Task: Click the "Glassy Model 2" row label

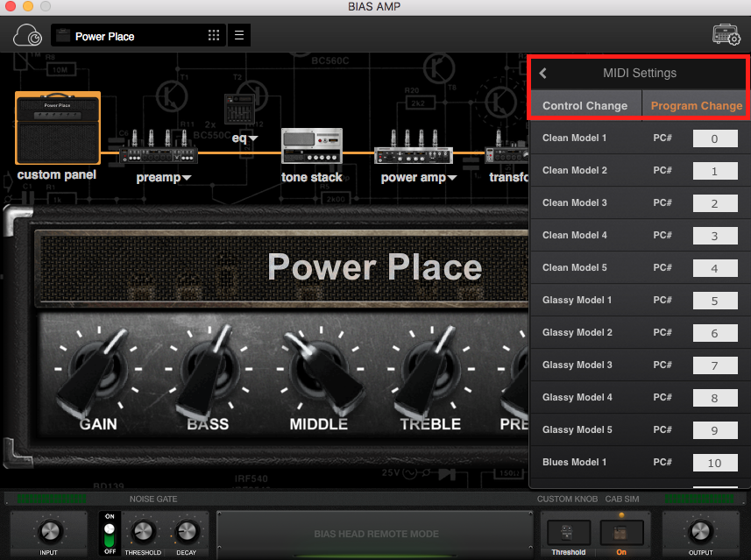Action: [x=577, y=333]
